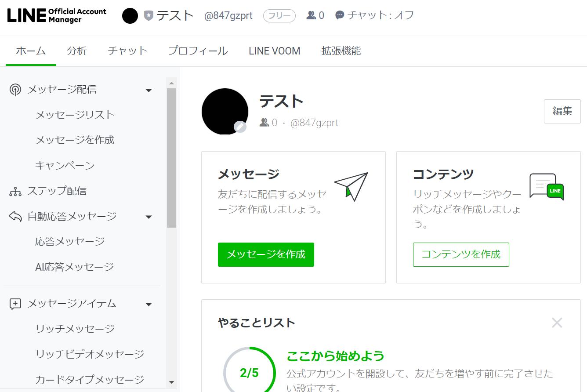Collapse the メッセージアイテム section arrow
587x392 pixels.
[x=149, y=305]
